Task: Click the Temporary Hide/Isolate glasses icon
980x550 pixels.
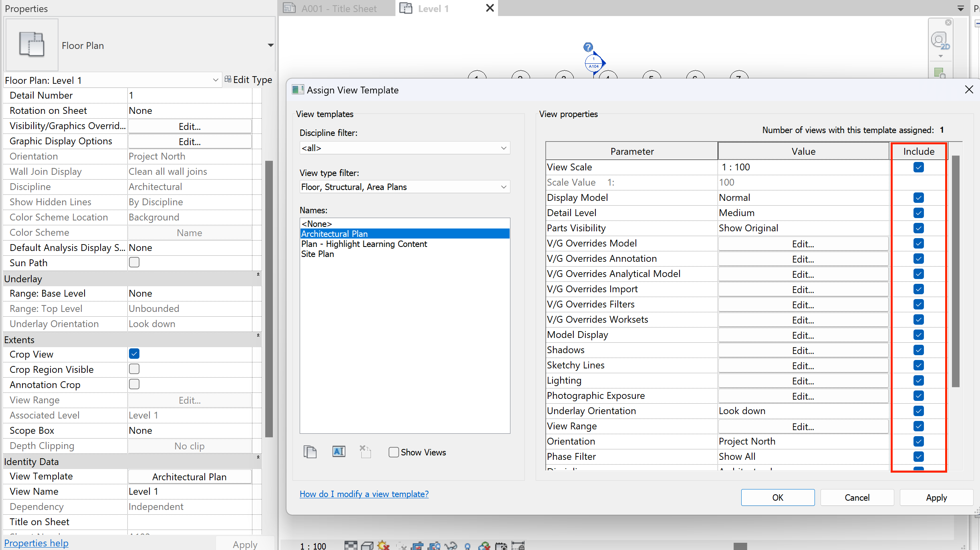Action: 451,546
